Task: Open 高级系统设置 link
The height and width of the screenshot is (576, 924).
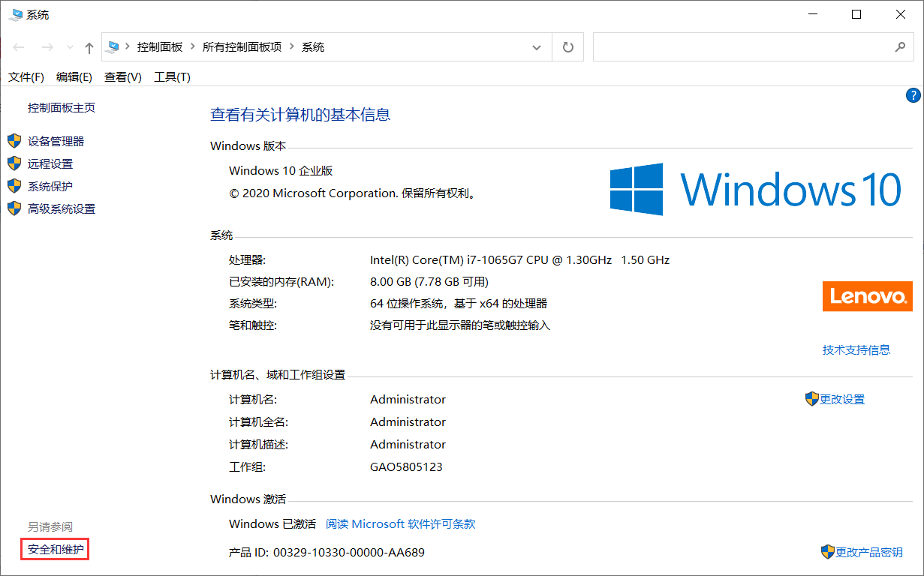Action: (x=62, y=208)
